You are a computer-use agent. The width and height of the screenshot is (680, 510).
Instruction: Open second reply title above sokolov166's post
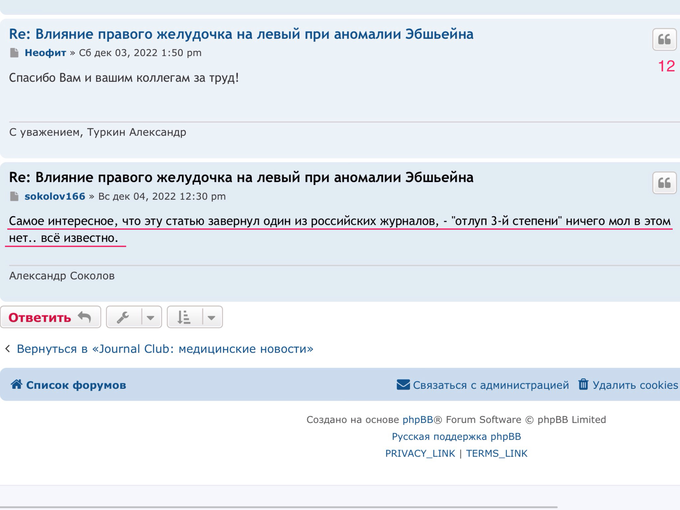point(241,177)
